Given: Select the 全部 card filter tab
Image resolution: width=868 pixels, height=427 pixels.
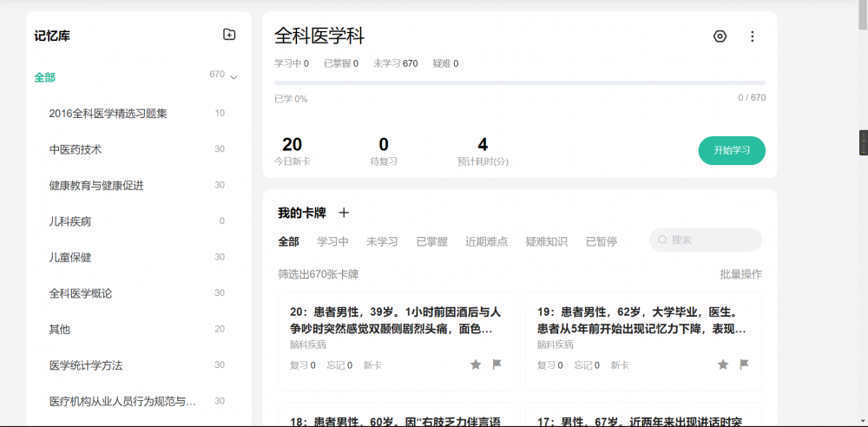Looking at the screenshot, I should (288, 241).
